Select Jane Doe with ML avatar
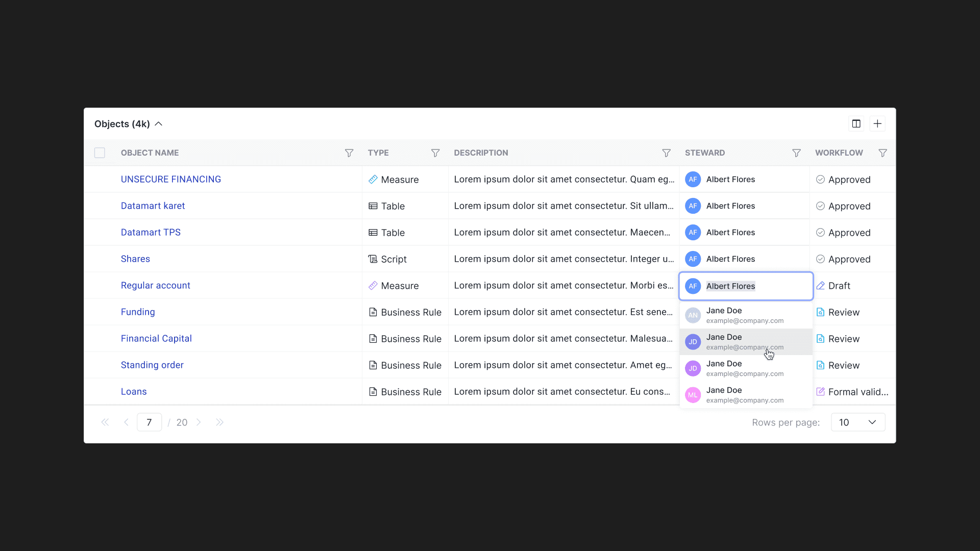 click(746, 395)
